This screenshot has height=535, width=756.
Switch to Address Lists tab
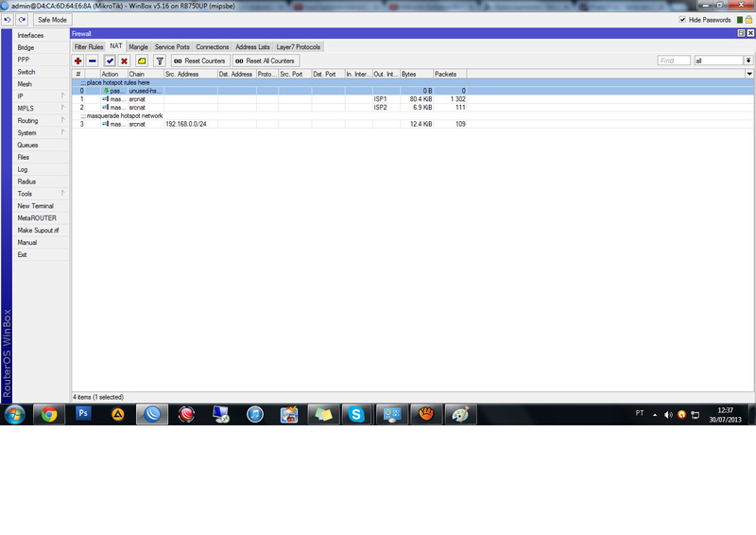(252, 47)
